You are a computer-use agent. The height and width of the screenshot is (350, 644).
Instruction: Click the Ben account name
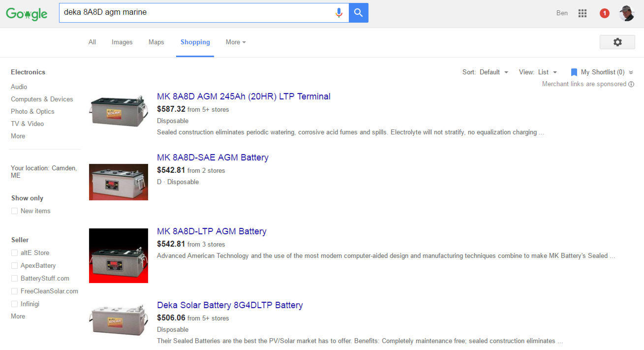[562, 13]
